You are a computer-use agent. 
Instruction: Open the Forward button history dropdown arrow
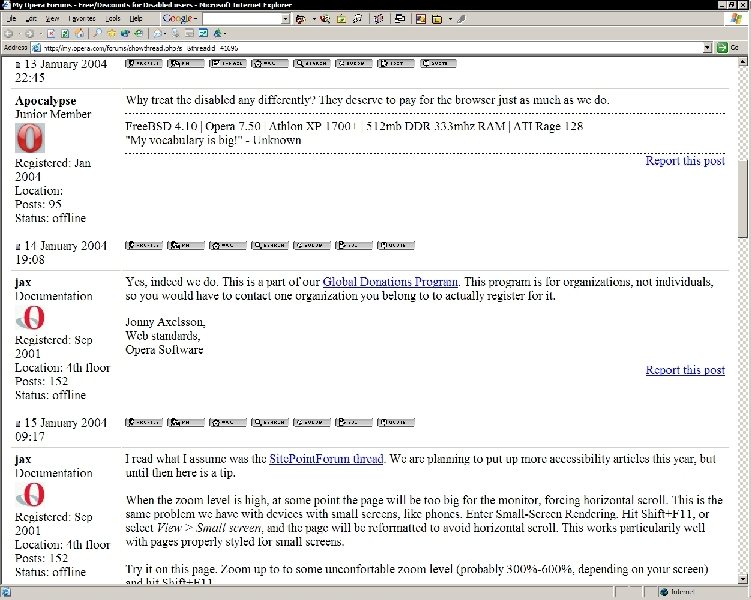[x=40, y=34]
